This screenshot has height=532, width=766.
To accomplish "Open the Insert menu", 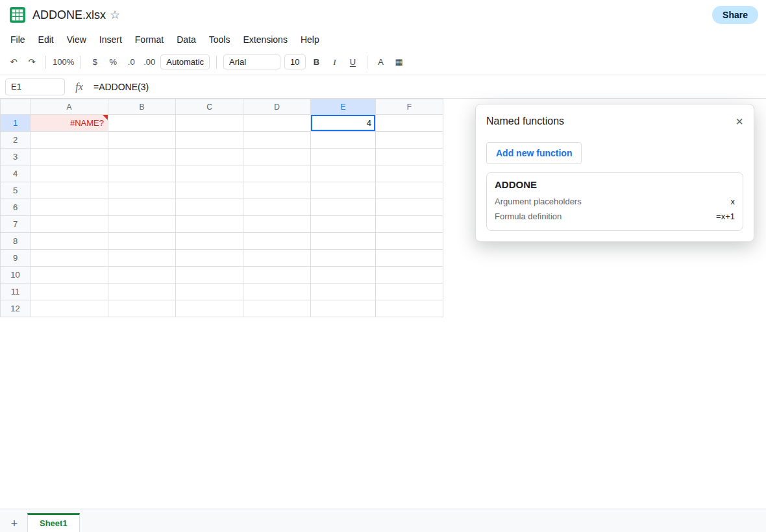I will click(110, 40).
